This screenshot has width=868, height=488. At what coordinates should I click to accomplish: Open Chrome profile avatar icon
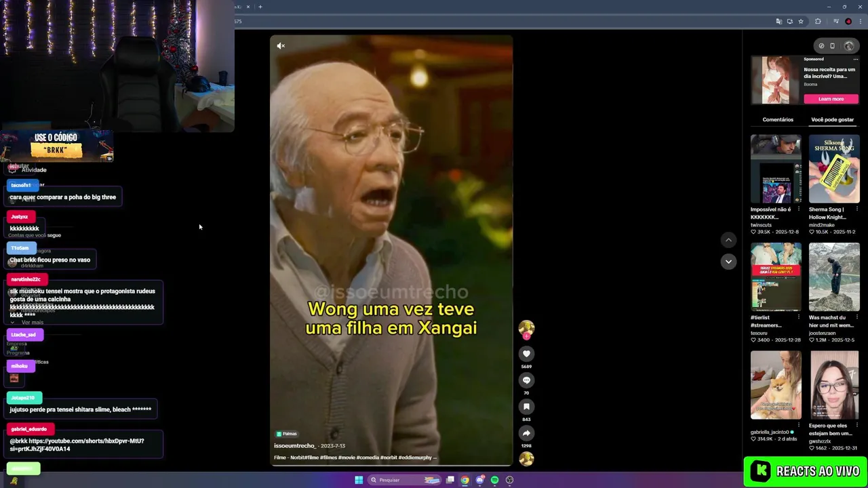pyautogui.click(x=848, y=21)
